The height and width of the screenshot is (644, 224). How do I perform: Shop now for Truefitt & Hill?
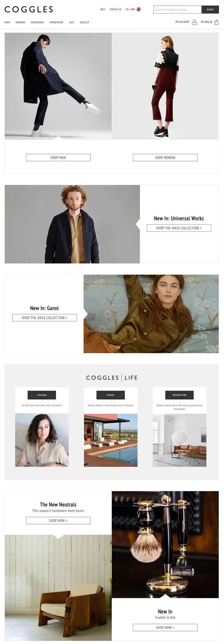(x=165, y=627)
